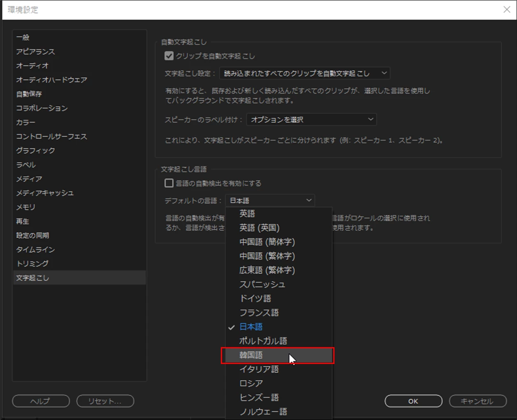Choose ポルトガル語 from the list
The image size is (517, 420).
click(x=279, y=341)
